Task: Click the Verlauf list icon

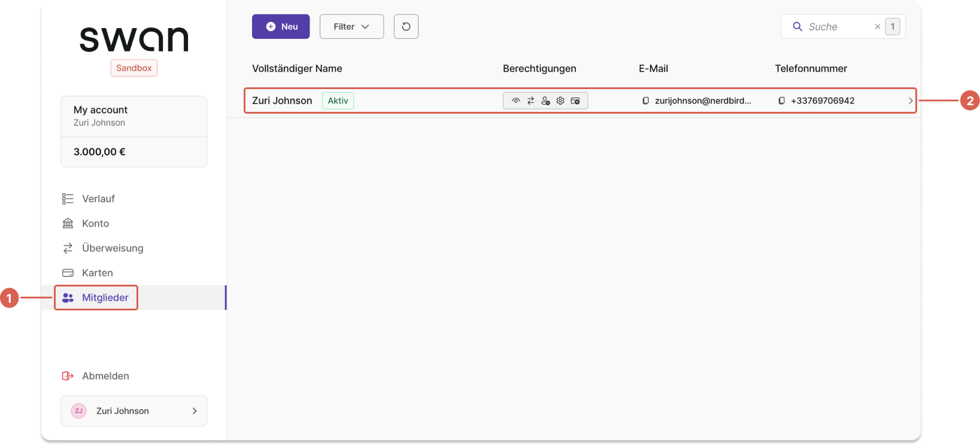Action: 68,199
